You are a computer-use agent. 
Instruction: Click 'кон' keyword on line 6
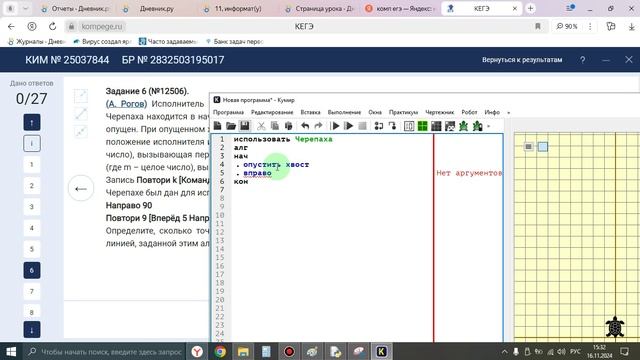[x=241, y=181]
